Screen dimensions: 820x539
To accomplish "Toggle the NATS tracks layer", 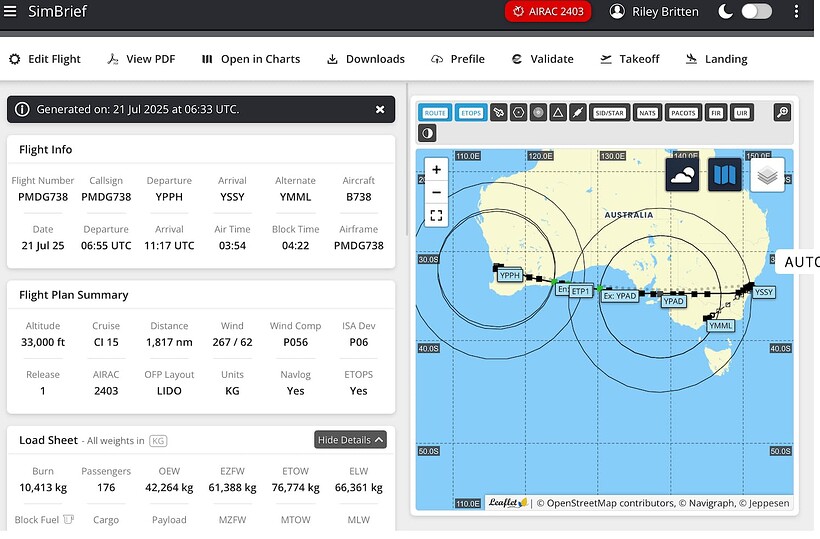I will tap(647, 113).
